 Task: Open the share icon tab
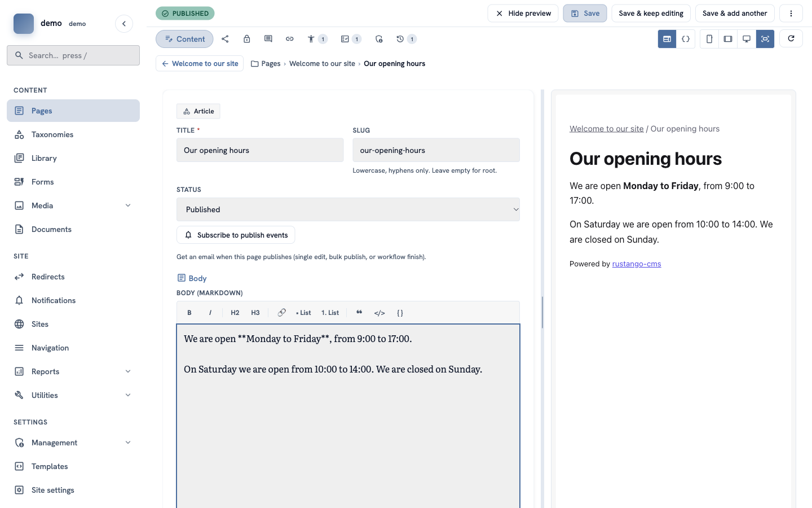tap(225, 39)
